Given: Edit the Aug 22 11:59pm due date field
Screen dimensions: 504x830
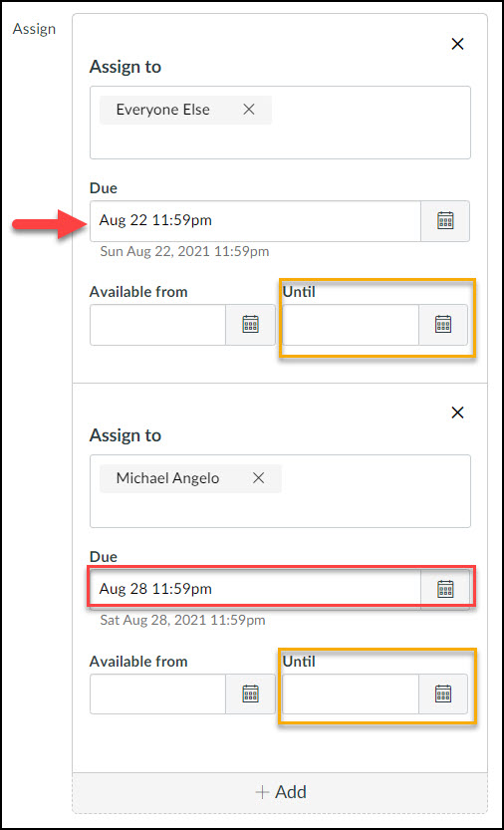Looking at the screenshot, I should pyautogui.click(x=255, y=220).
